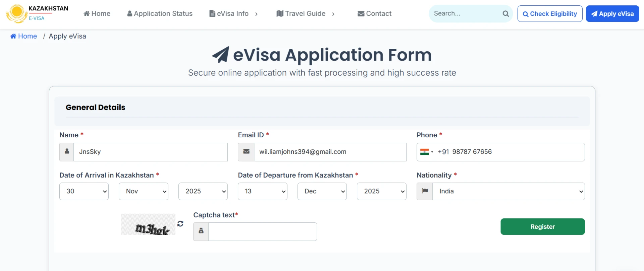Viewport: 644px width, 271px height.
Task: Click the search magnifier icon
Action: click(505, 14)
